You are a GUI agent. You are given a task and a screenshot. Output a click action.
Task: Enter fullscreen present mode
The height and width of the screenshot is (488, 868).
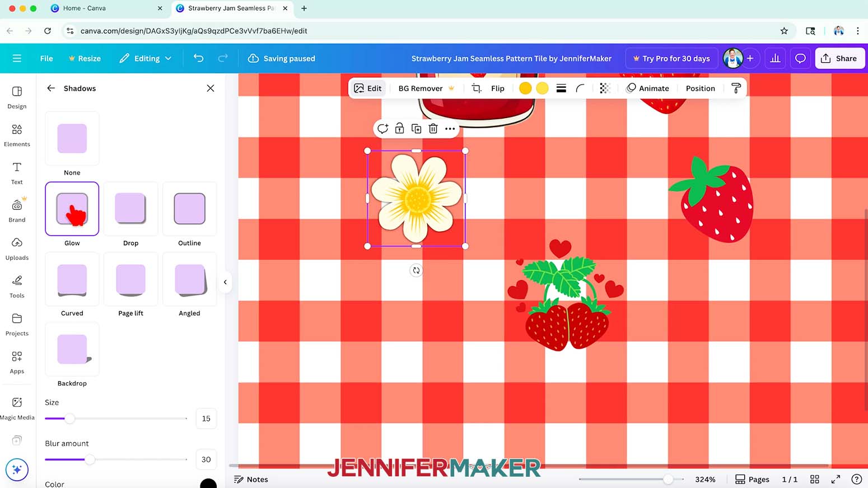[x=836, y=480]
